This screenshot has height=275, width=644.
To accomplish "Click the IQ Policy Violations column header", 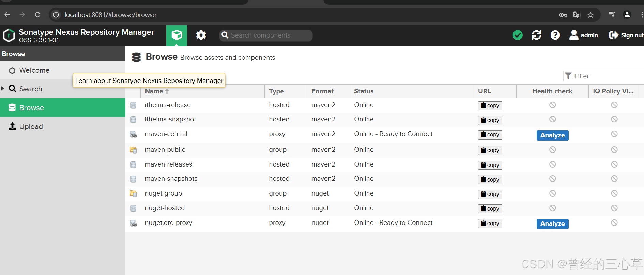I will [614, 91].
